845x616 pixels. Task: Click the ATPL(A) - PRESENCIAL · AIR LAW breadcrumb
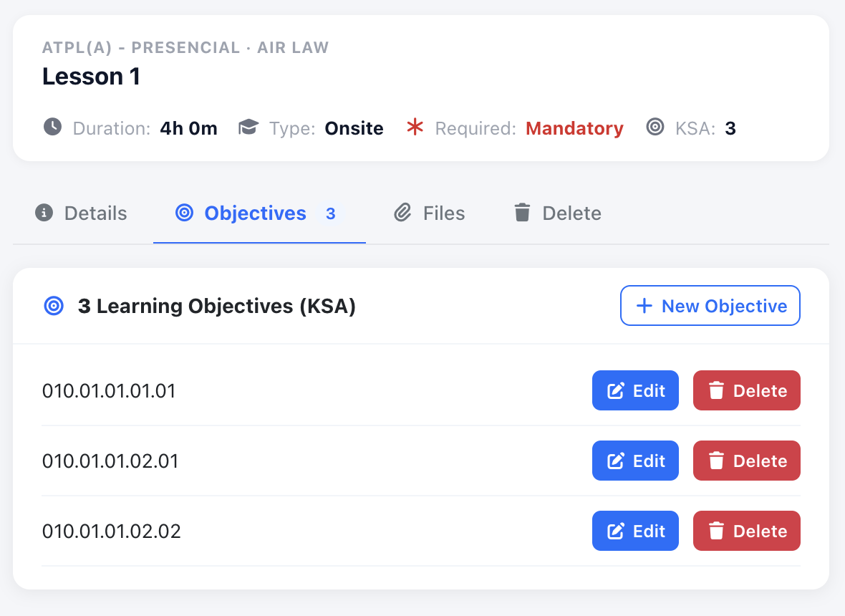(x=185, y=47)
